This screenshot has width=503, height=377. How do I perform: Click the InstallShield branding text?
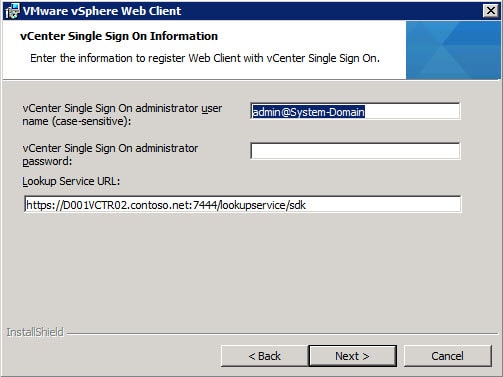coord(35,332)
